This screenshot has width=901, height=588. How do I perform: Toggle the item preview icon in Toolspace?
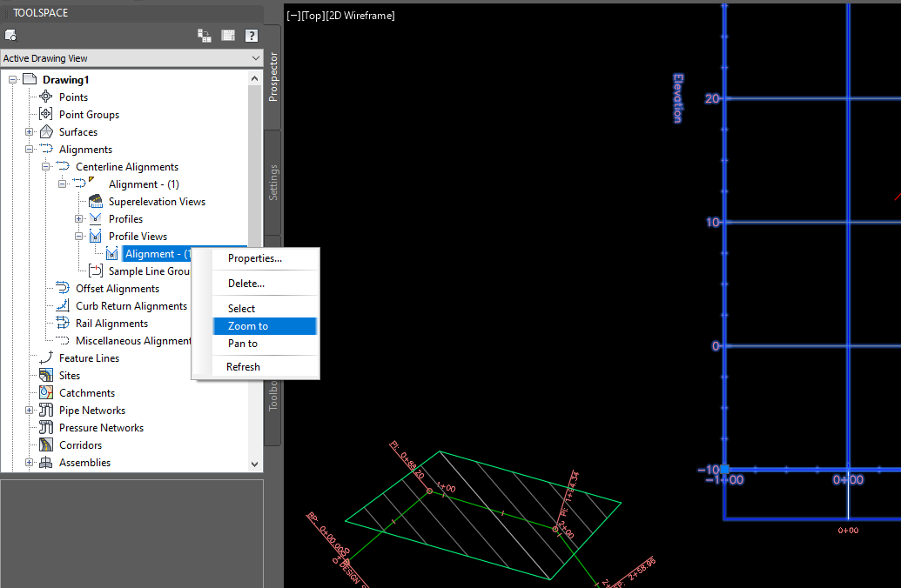coord(227,36)
